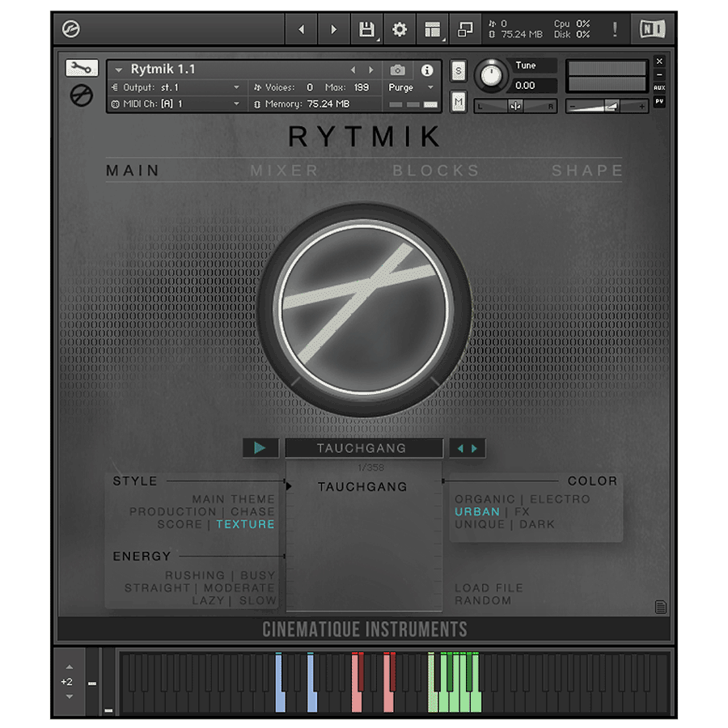Enable the SLOW energy filter
Viewport: 728px width, 728px height.
(x=258, y=600)
